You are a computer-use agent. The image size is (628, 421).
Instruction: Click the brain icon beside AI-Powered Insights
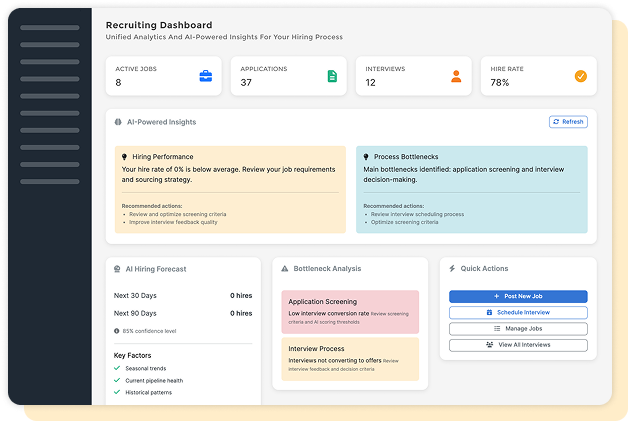click(x=118, y=122)
